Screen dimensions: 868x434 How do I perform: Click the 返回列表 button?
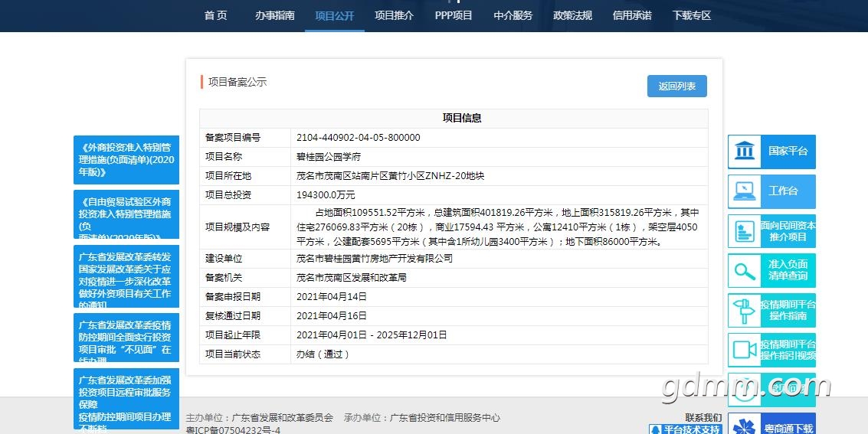click(x=677, y=86)
